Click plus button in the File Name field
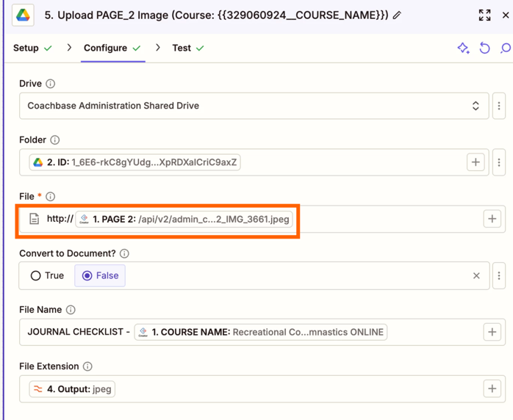 [492, 332]
